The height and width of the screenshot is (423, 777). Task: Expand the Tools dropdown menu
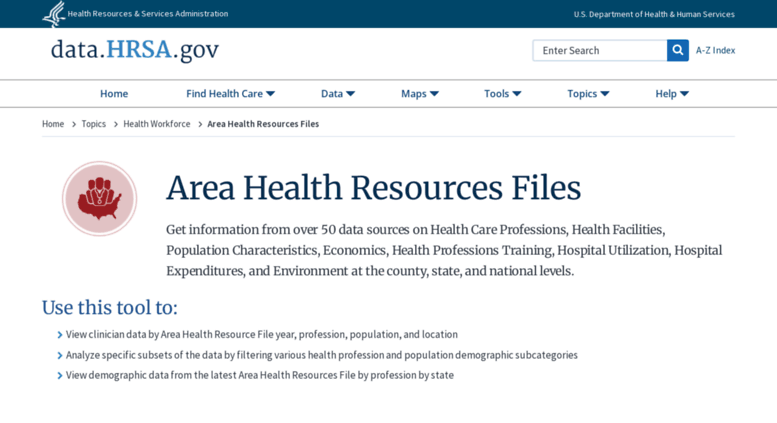pos(502,94)
